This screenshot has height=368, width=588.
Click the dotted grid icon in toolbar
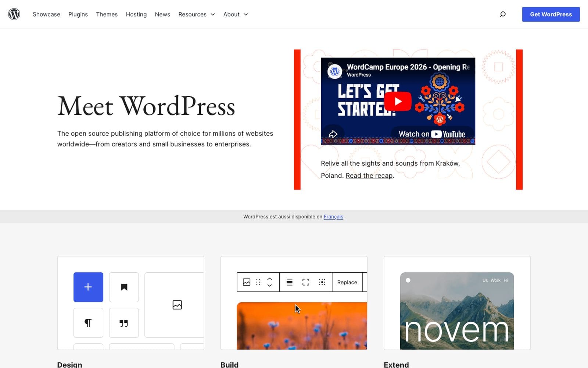[x=322, y=282]
